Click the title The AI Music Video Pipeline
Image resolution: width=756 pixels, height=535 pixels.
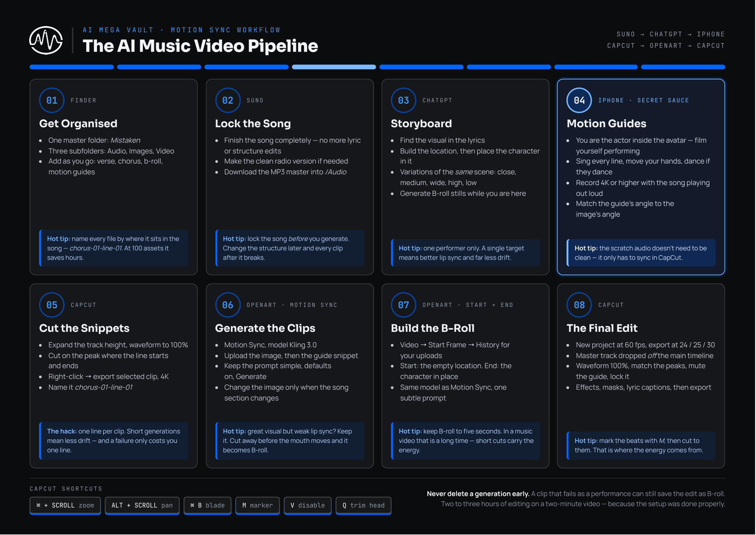pos(200,46)
